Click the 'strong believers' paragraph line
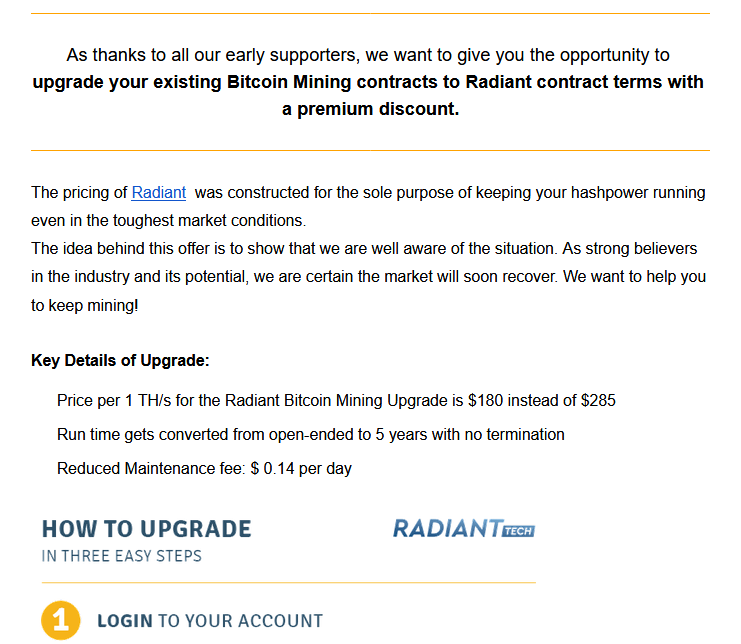This screenshot has width=741, height=644. 364,249
